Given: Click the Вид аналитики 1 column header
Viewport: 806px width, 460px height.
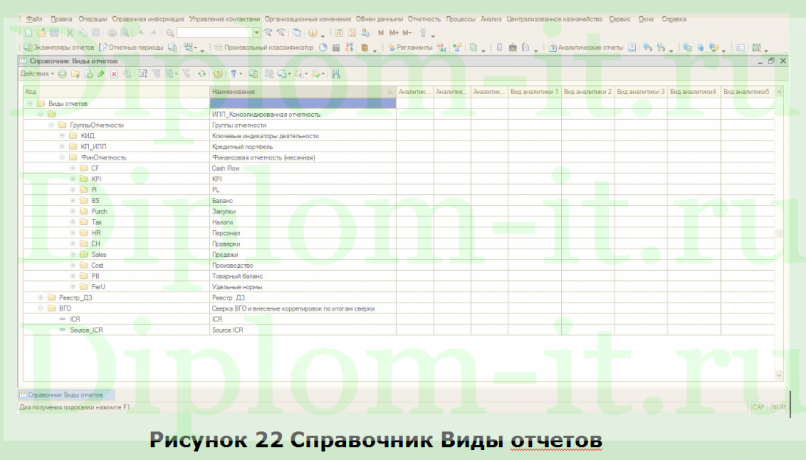Looking at the screenshot, I should click(535, 91).
